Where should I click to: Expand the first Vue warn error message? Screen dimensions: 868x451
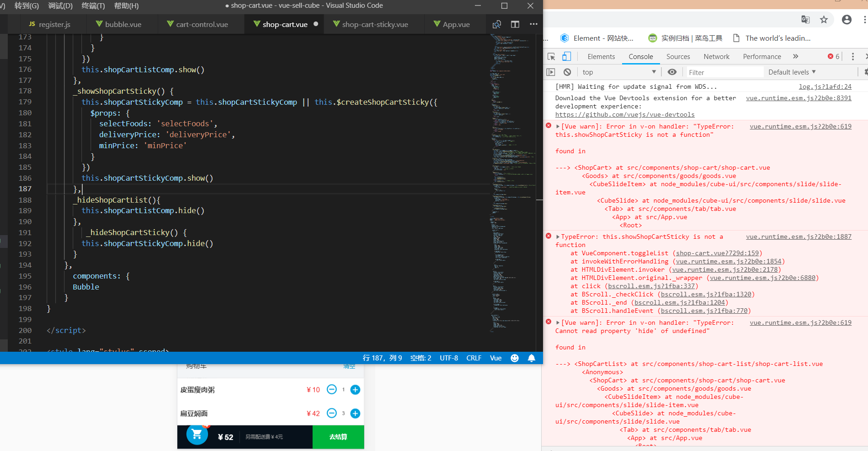tap(558, 127)
